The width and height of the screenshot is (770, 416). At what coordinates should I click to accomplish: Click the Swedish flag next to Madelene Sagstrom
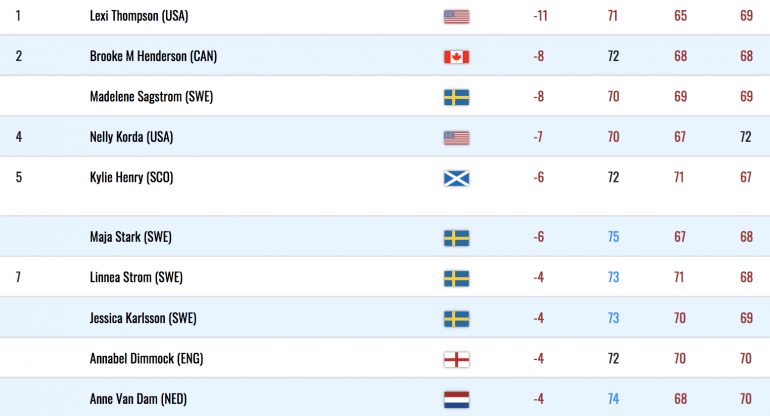(x=456, y=97)
